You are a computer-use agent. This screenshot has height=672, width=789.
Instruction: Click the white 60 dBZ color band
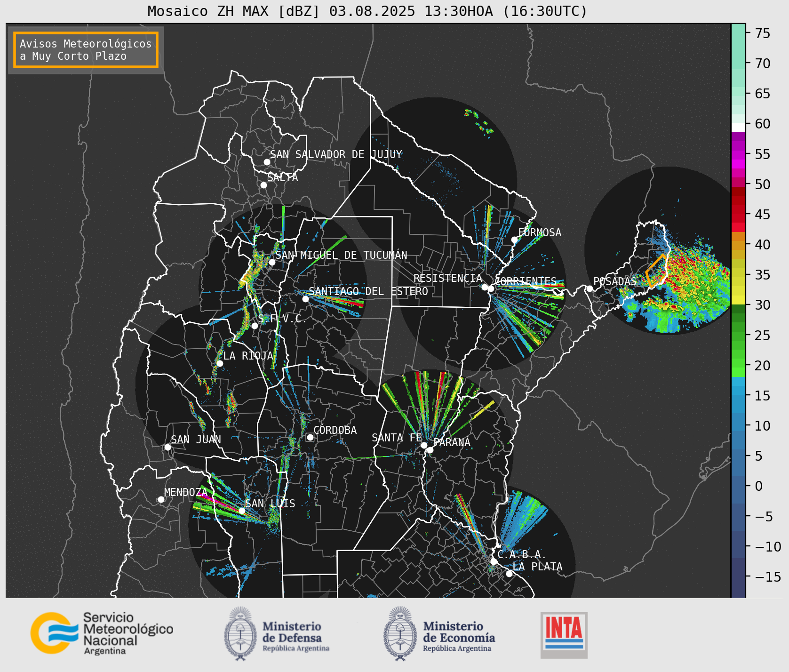coord(738,128)
